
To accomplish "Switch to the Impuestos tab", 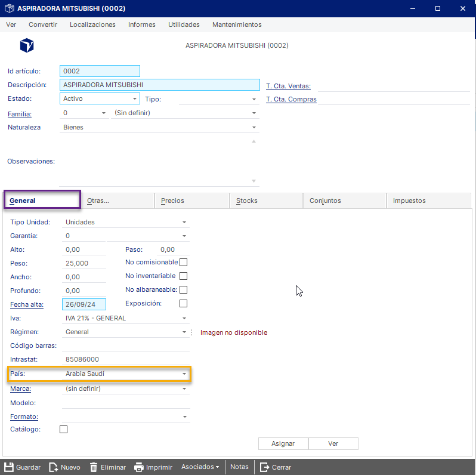I will (429, 201).
